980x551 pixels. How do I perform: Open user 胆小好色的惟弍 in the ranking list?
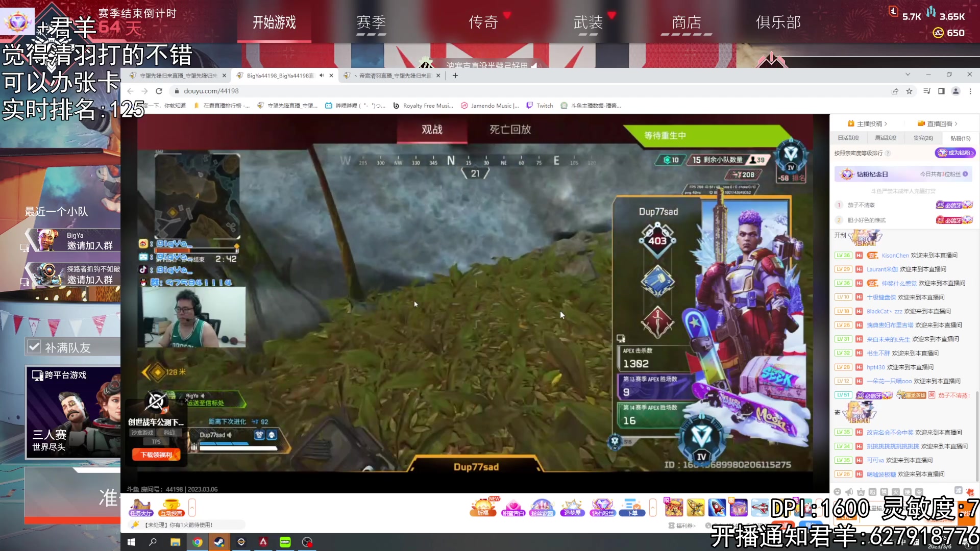(866, 220)
